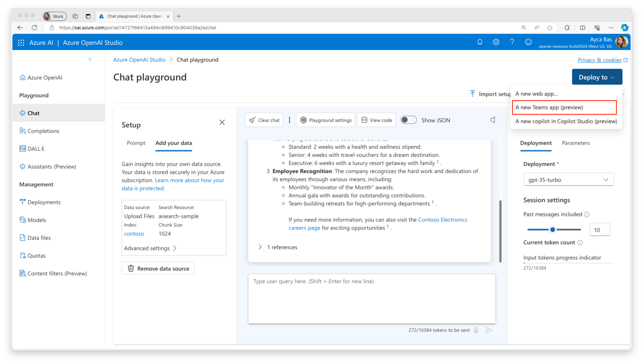Viewport: 643px width, 364px height.
Task: Open a new browser tab
Action: [x=179, y=16]
